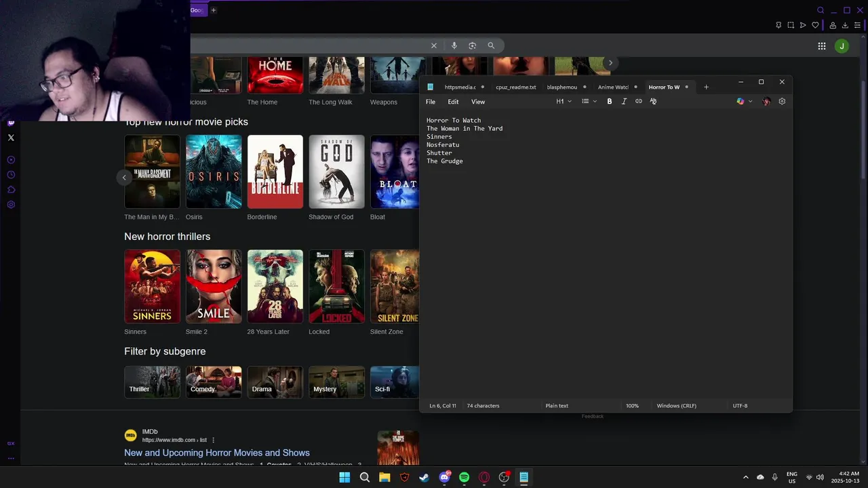
Task: Click Nosferatu line in Notepad
Action: (x=443, y=145)
